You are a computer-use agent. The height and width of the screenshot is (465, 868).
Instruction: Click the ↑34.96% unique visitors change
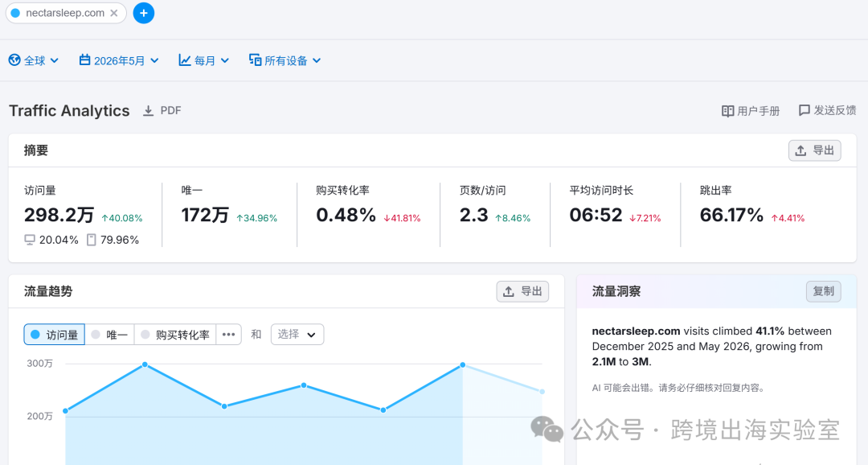(x=256, y=218)
